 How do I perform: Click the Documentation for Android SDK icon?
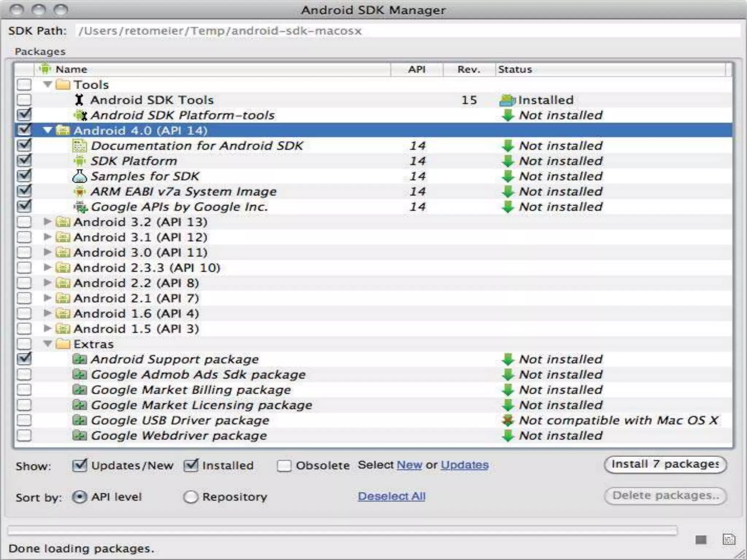[80, 146]
